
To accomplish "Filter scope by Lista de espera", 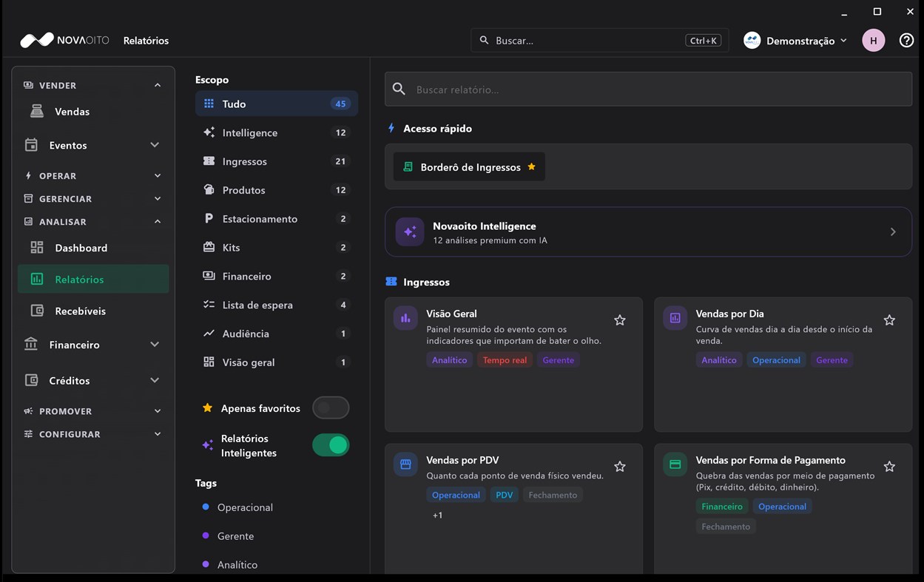I will click(x=277, y=305).
